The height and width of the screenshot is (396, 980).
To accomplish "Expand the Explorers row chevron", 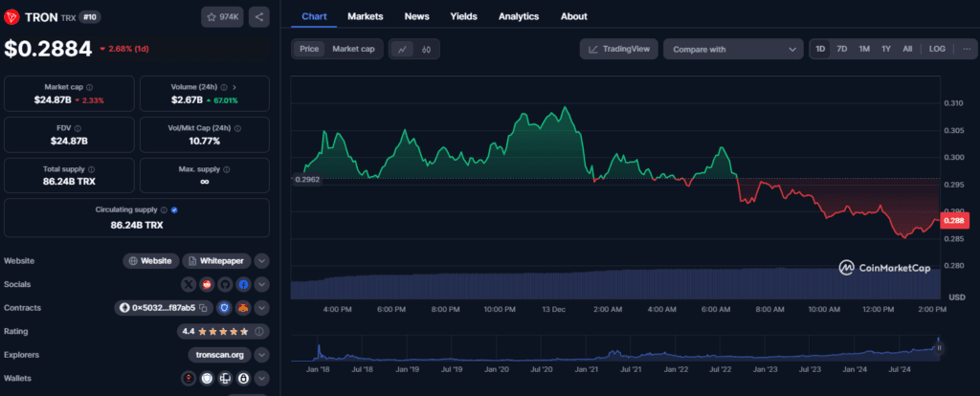I will [x=262, y=355].
